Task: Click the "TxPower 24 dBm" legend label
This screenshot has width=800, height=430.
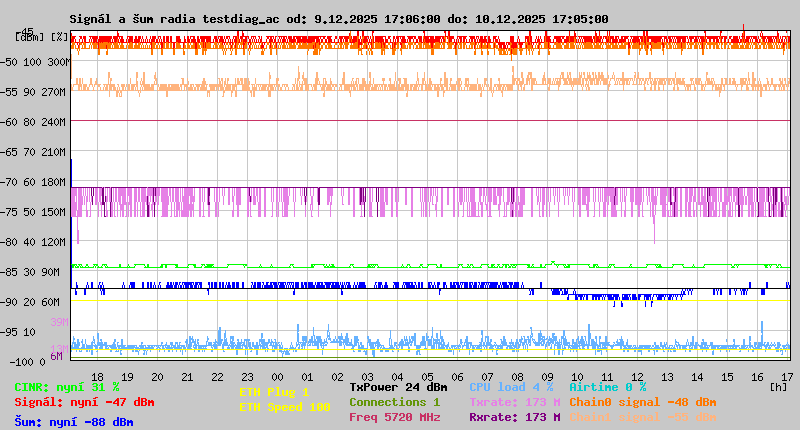Action: click(x=398, y=387)
